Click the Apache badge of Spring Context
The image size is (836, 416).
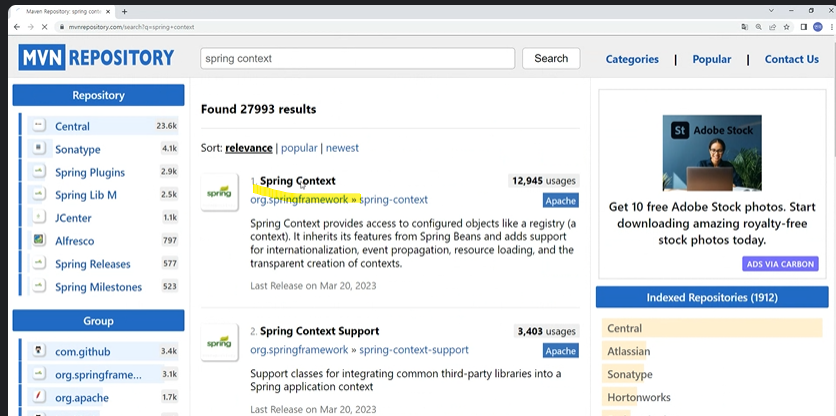(x=561, y=201)
